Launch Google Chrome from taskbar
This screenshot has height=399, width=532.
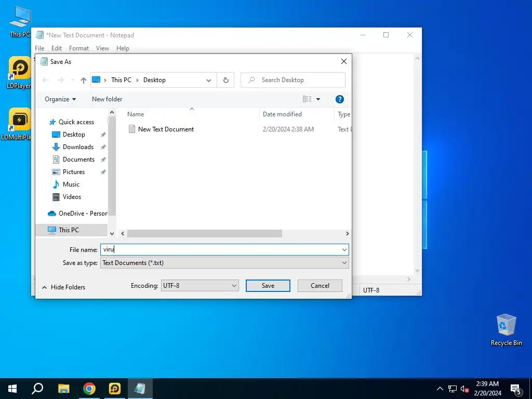coord(89,389)
